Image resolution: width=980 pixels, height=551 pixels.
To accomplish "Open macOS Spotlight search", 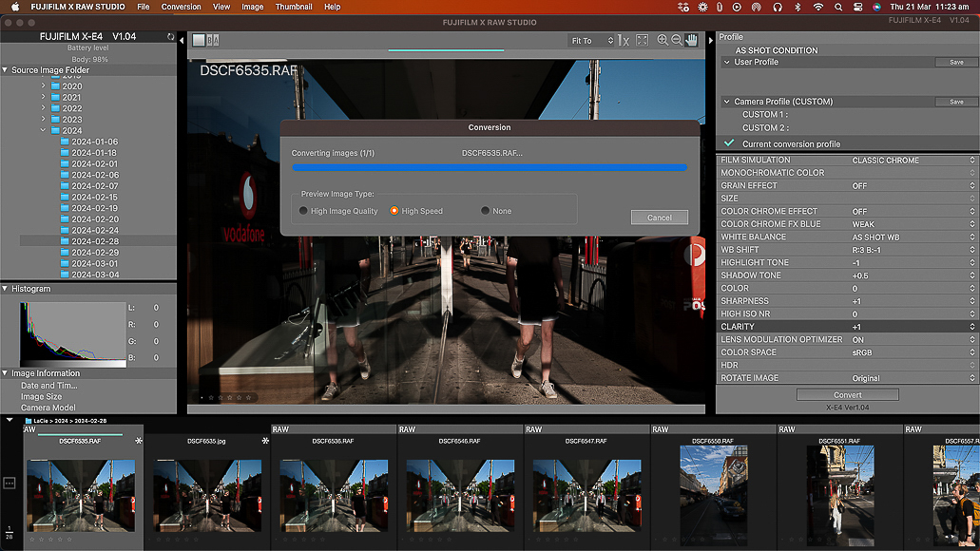I will [x=838, y=7].
